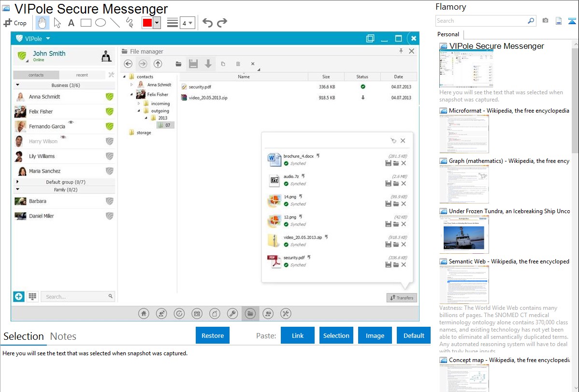The height and width of the screenshot is (392, 579).
Task: Open folder for audio.7z transfer
Action: (x=396, y=184)
